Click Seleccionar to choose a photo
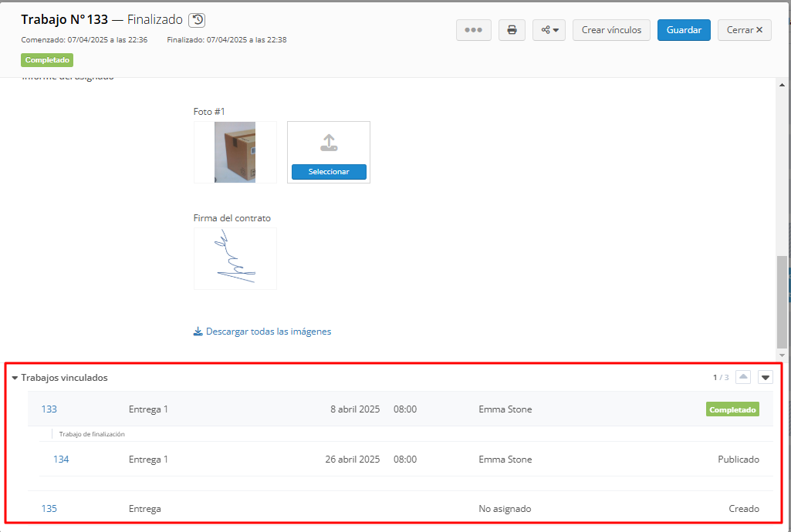Image resolution: width=791 pixels, height=532 pixels. [329, 172]
